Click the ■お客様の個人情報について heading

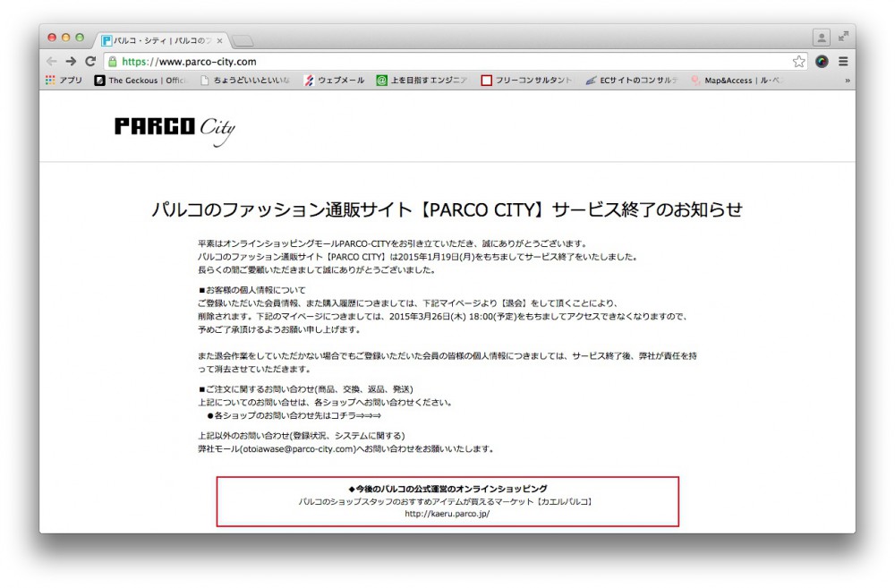click(251, 290)
